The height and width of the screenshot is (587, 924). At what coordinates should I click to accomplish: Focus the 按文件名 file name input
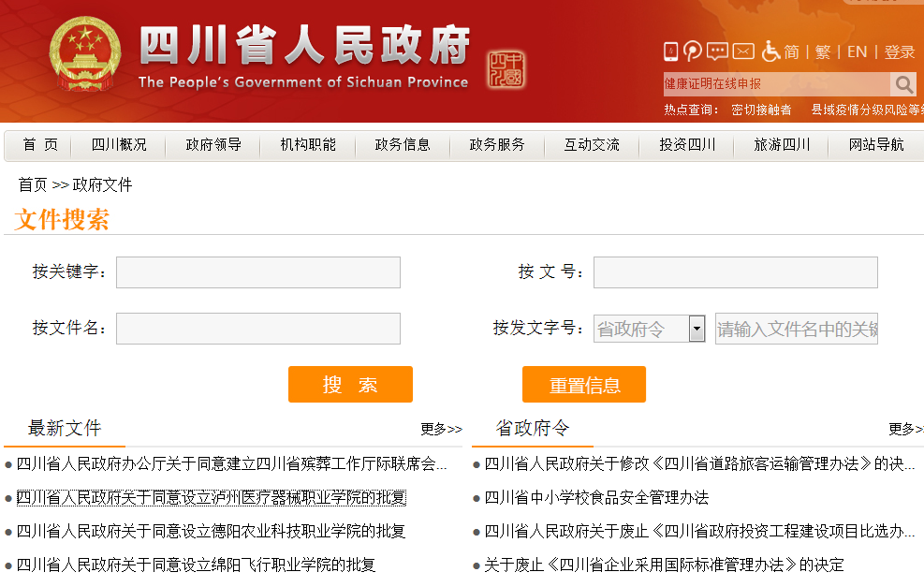258,329
